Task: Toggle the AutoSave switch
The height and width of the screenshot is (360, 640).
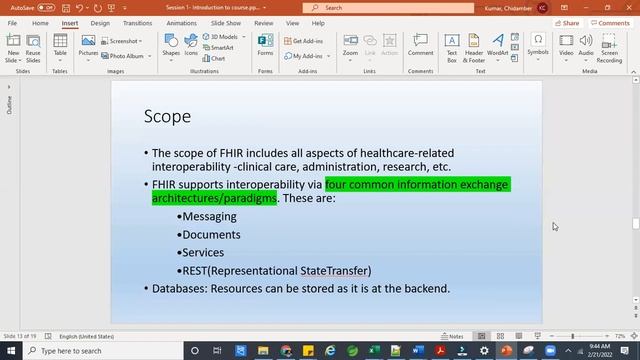Action: (x=46, y=8)
